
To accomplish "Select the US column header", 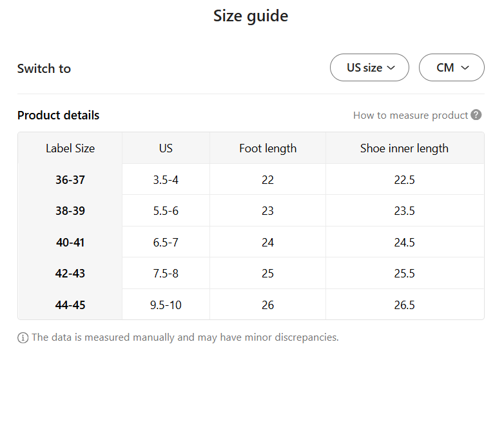I will coord(166,148).
